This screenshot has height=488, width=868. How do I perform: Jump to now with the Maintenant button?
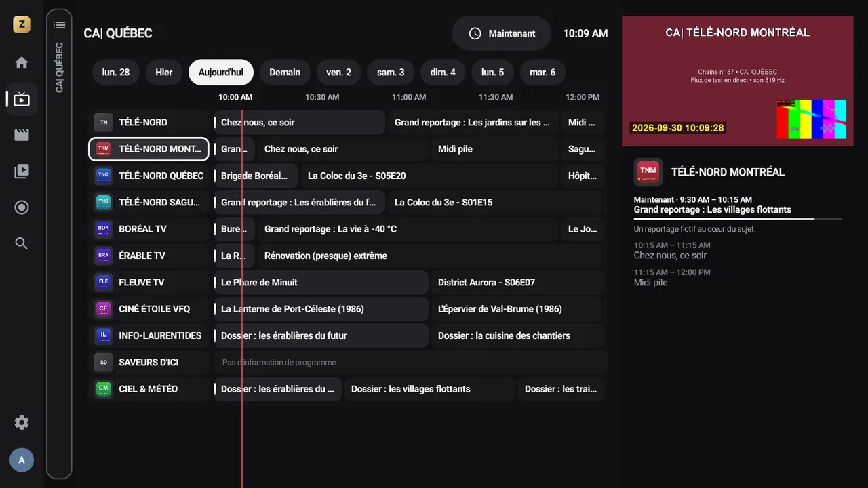pos(502,33)
